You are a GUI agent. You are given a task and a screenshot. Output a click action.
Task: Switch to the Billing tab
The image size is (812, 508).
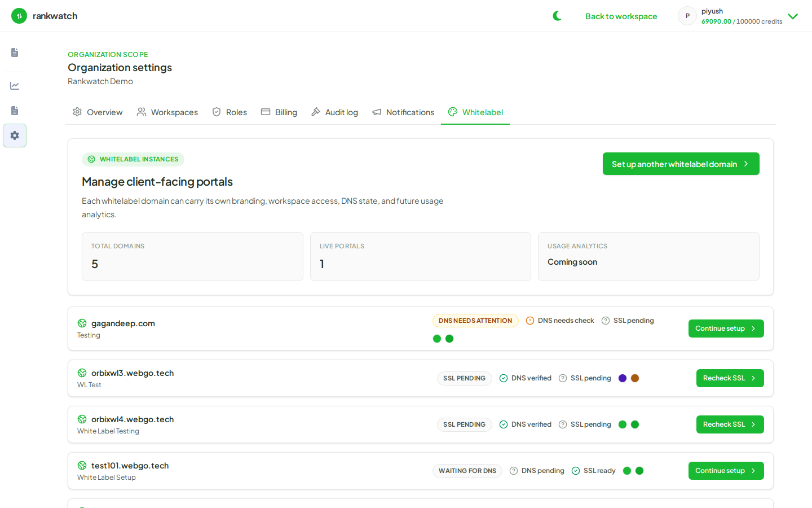(x=279, y=112)
